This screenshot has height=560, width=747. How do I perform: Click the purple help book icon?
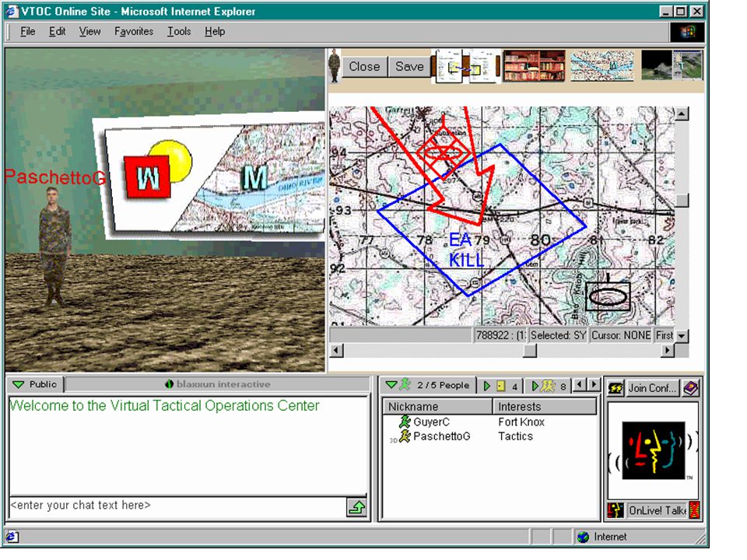[x=691, y=389]
